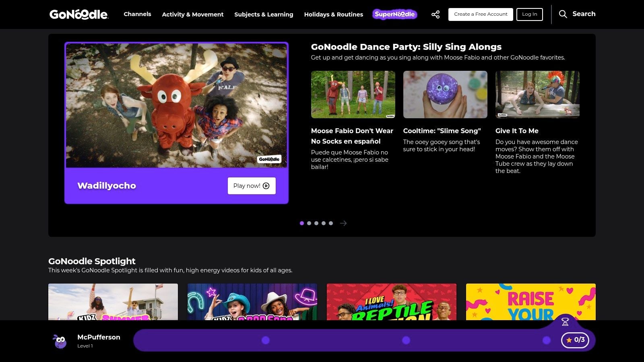Screen dimensions: 644x362
Task: Click Create a Free Account button
Action: pyautogui.click(x=481, y=14)
